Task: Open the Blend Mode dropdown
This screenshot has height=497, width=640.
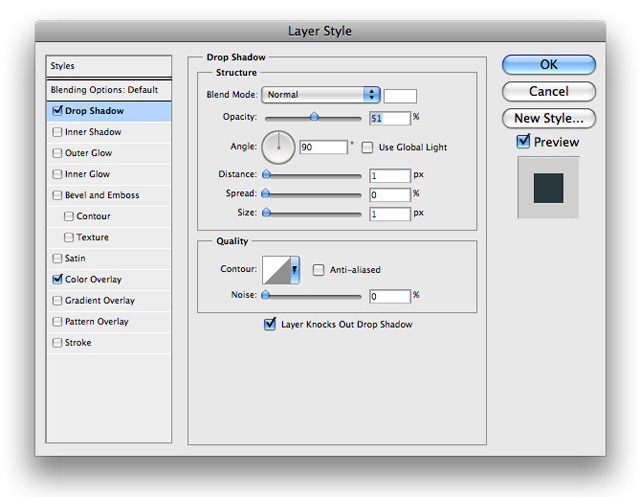Action: (x=321, y=95)
